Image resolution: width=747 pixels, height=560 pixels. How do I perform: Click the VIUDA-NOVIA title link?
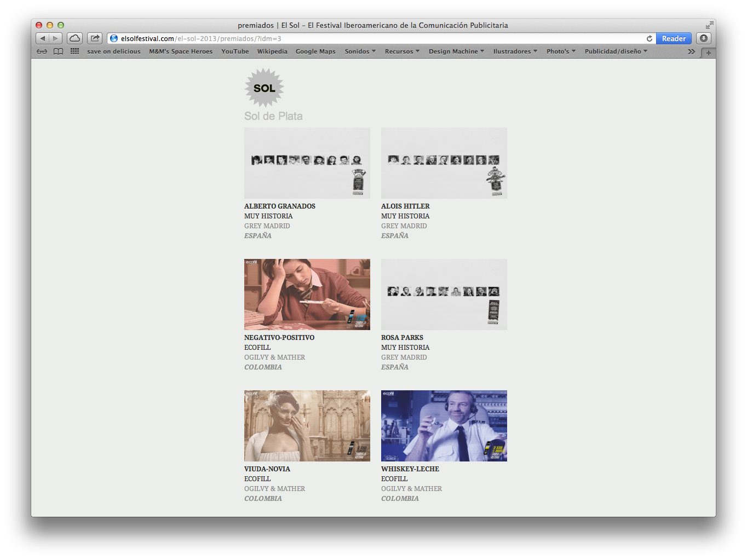click(267, 469)
